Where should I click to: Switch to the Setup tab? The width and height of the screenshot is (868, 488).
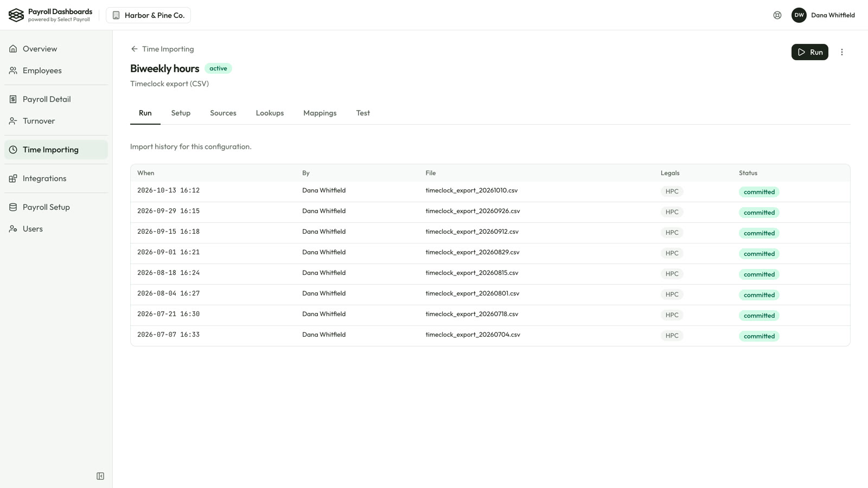[x=181, y=113]
